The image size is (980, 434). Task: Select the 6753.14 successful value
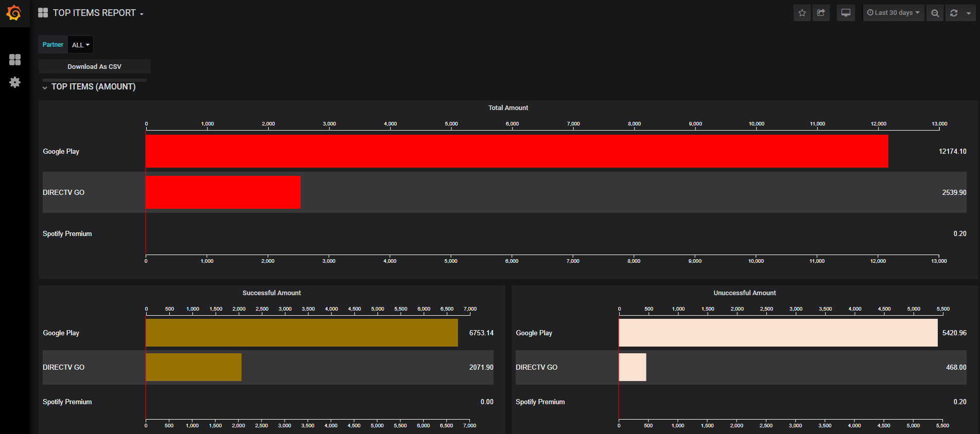point(481,333)
